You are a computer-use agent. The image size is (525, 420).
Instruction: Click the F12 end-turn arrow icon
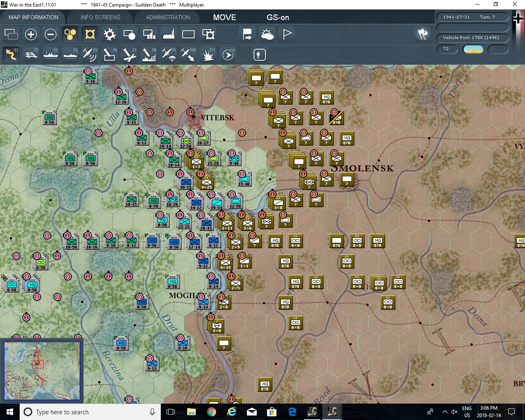pyautogui.click(x=228, y=55)
